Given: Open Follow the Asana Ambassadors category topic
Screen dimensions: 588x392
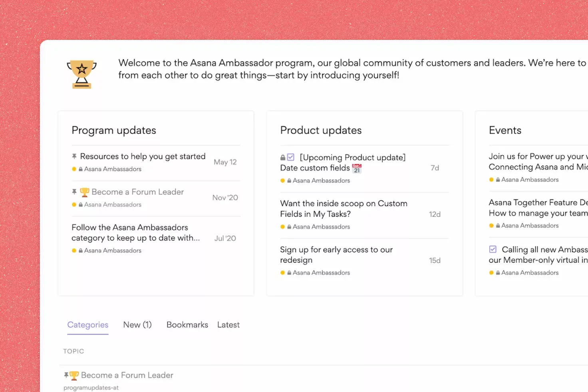Looking at the screenshot, I should point(135,233).
